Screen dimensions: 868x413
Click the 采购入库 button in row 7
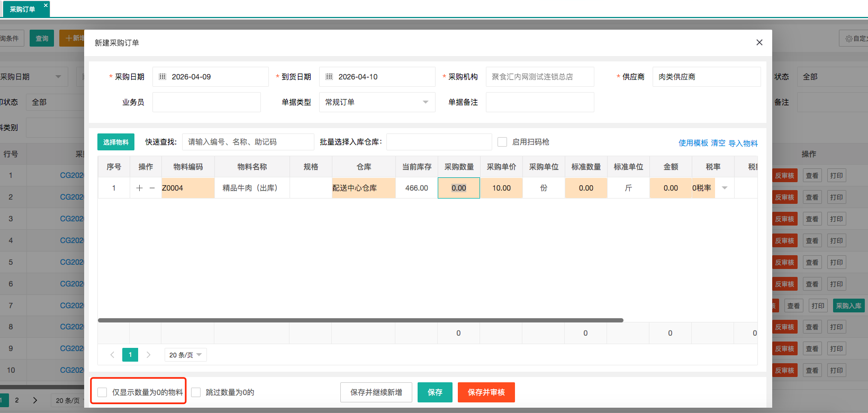848,306
